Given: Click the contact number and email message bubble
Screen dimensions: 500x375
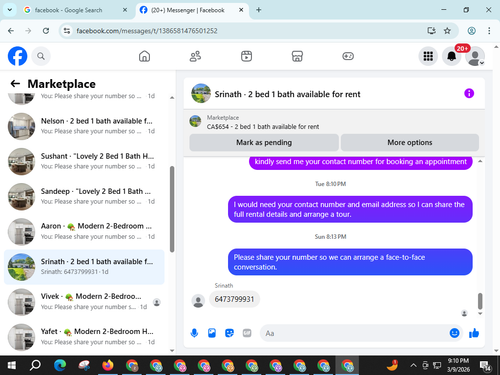Looking at the screenshot, I should pos(350,209).
